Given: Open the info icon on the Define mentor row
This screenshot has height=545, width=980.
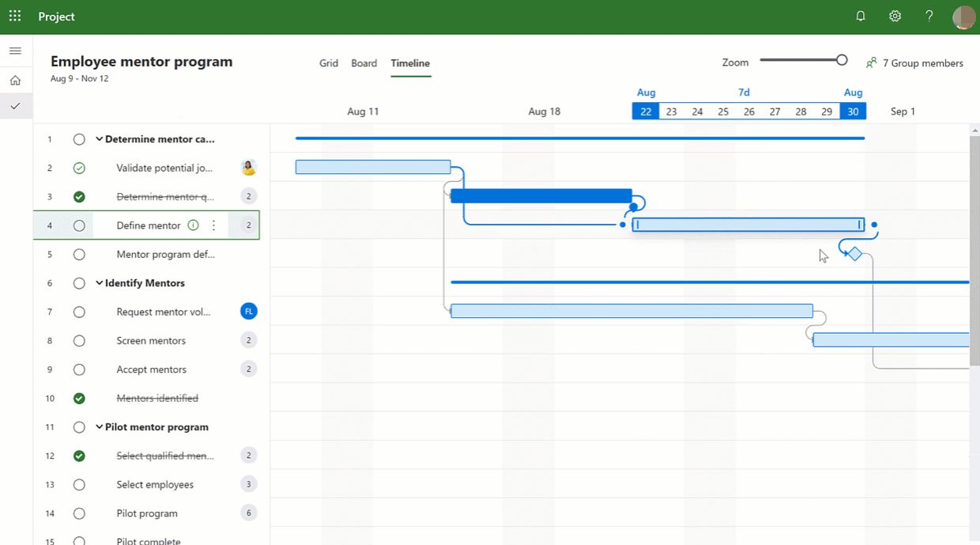Looking at the screenshot, I should (x=193, y=225).
